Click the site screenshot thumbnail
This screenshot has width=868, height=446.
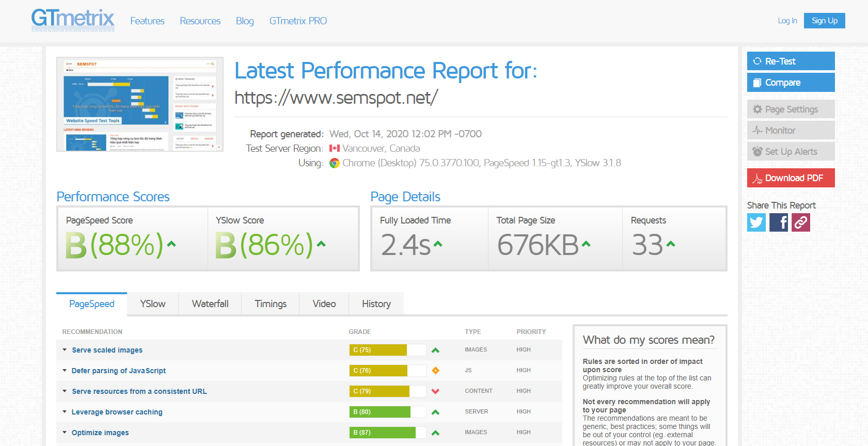pos(140,104)
